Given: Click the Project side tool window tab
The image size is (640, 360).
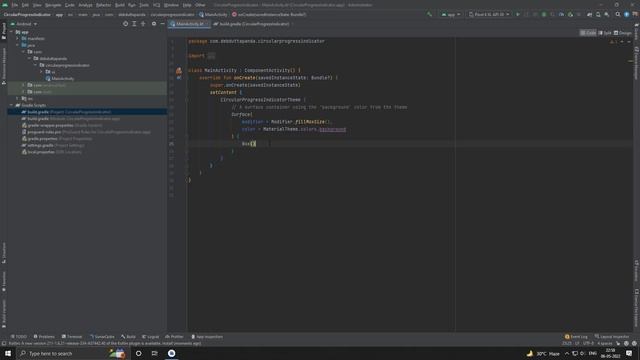Looking at the screenshot, I should coord(4,31).
